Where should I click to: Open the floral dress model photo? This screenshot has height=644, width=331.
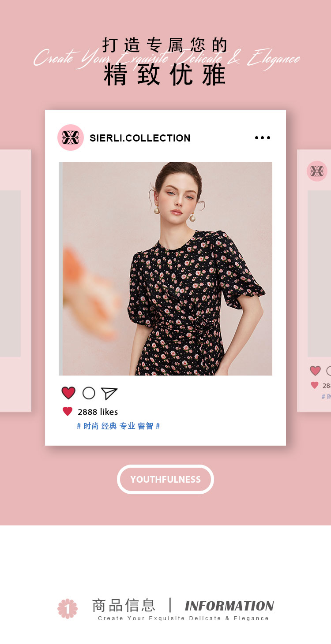click(x=165, y=269)
